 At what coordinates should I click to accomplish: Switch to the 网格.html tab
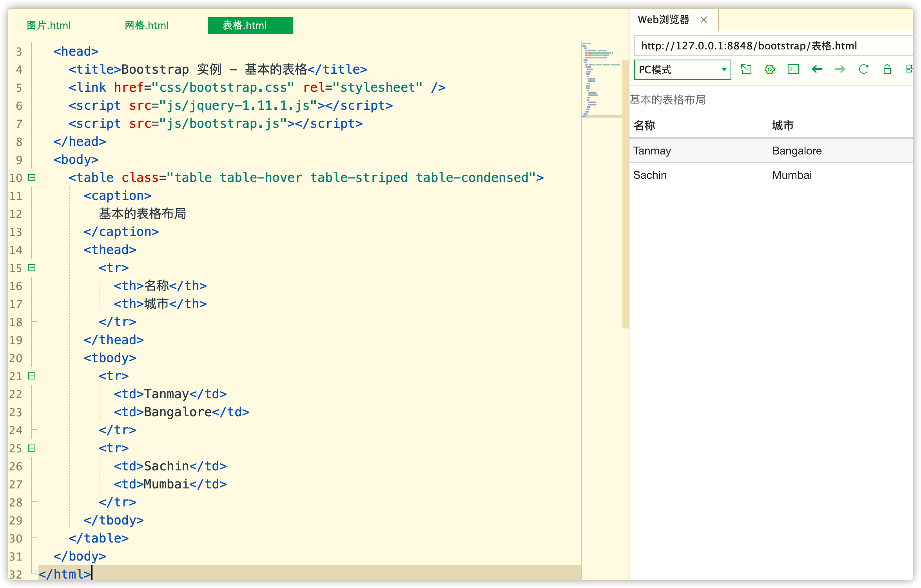pyautogui.click(x=147, y=25)
